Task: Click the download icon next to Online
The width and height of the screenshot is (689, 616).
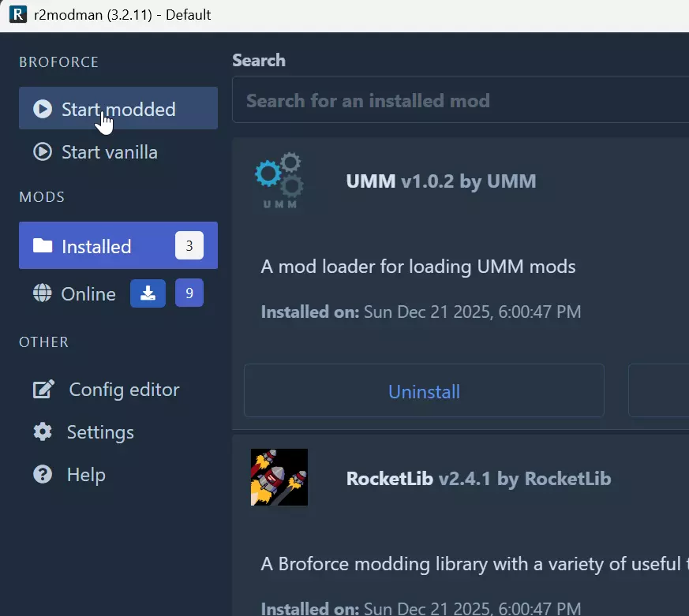Action: tap(148, 293)
